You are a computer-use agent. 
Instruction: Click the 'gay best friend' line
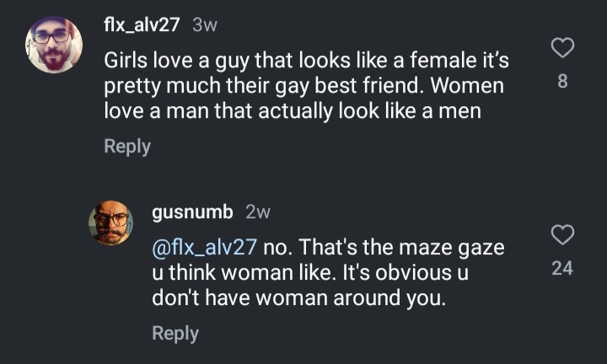[303, 86]
